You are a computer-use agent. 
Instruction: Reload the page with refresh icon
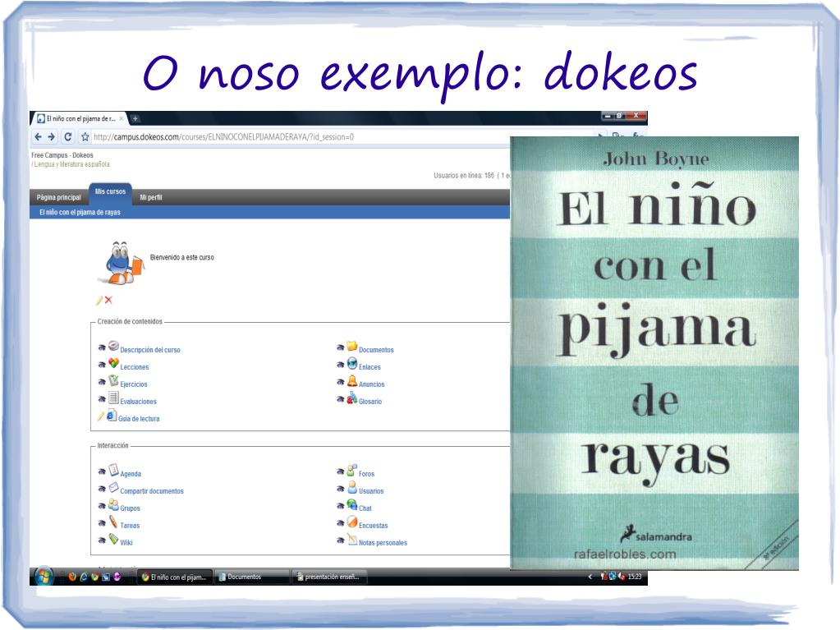(x=68, y=136)
